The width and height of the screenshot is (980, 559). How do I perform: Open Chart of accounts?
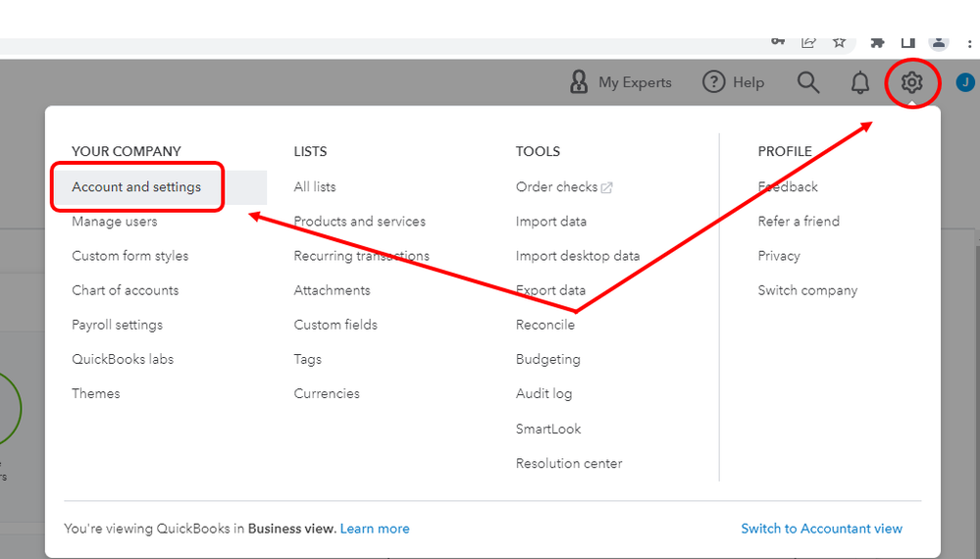click(x=125, y=290)
